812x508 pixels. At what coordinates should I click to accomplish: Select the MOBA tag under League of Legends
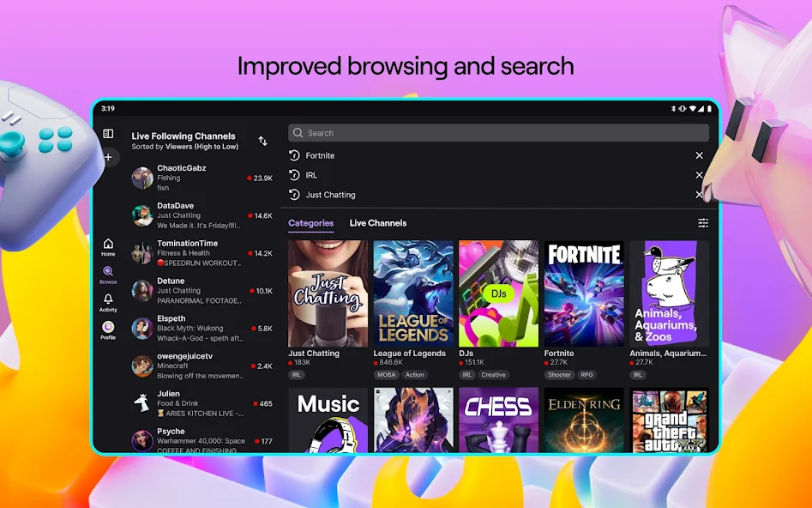[388, 375]
